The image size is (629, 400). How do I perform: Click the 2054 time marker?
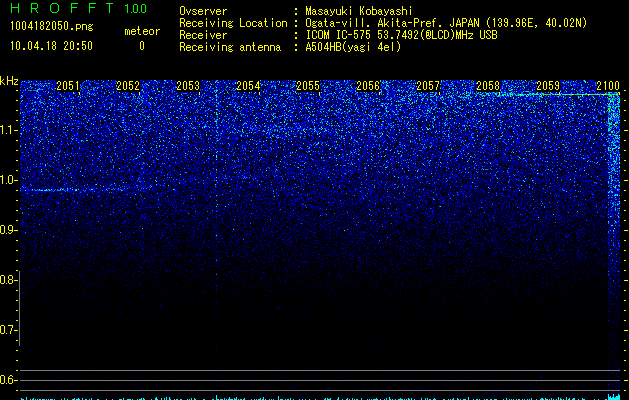coord(248,85)
